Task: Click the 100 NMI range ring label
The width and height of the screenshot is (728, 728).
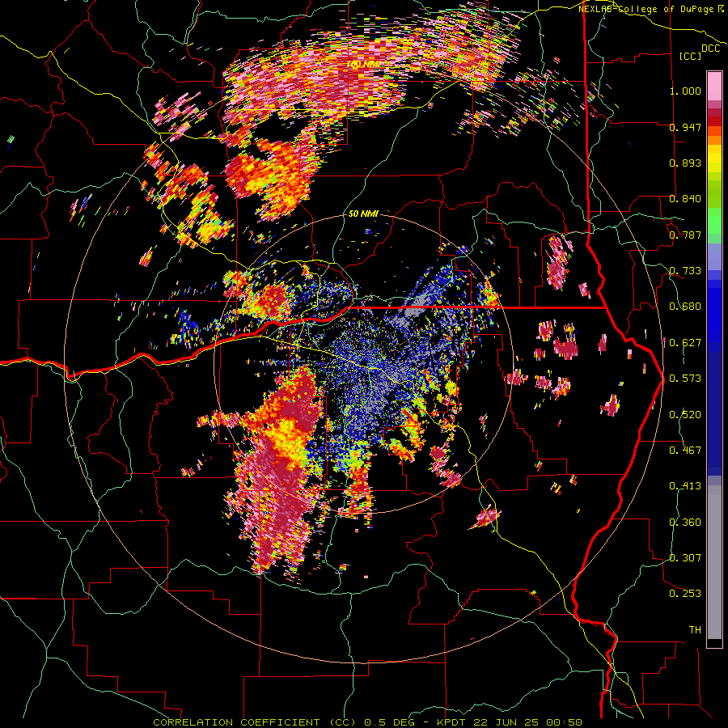Action: [x=363, y=64]
